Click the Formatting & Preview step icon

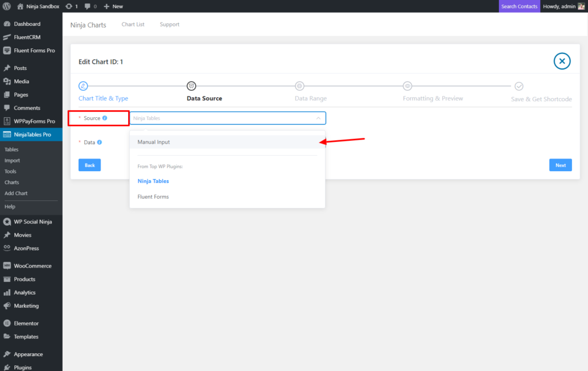click(x=407, y=86)
